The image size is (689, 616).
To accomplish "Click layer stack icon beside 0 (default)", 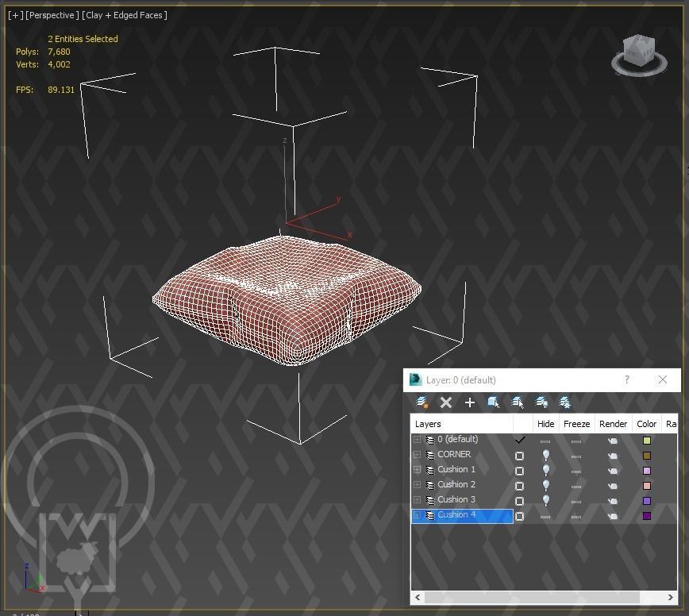I will [429, 440].
